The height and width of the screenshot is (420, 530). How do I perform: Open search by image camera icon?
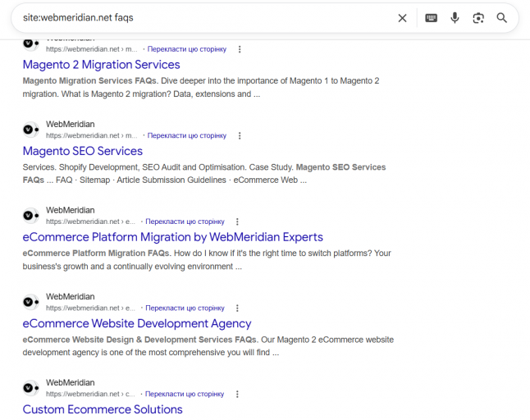click(478, 18)
